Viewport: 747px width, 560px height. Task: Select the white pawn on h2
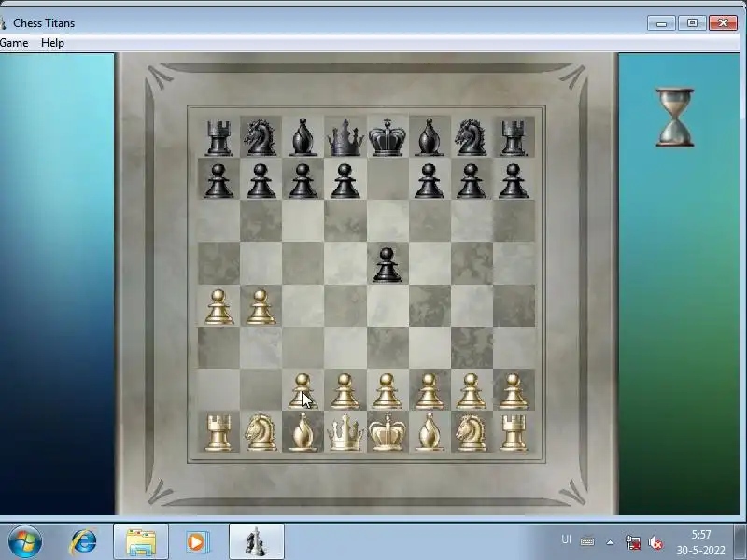tap(513, 391)
